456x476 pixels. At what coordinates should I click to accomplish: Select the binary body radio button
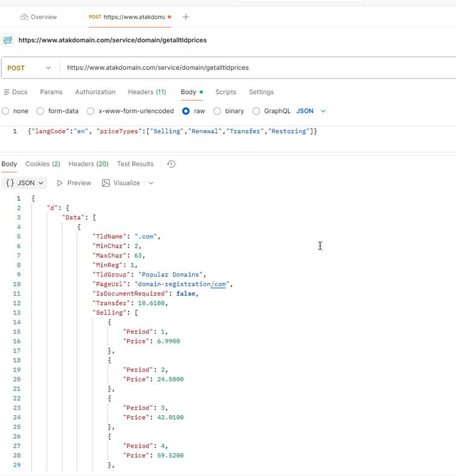pyautogui.click(x=217, y=111)
